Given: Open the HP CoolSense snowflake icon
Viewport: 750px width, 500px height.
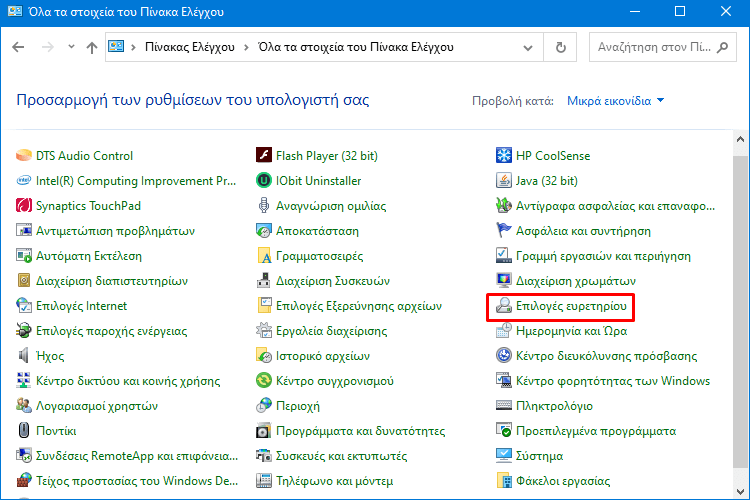Looking at the screenshot, I should click(x=504, y=156).
